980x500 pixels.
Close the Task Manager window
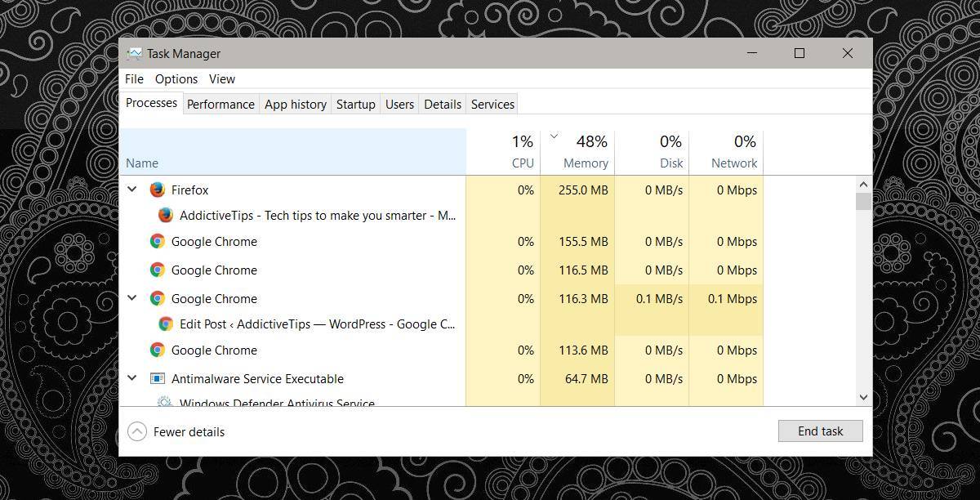pyautogui.click(x=848, y=53)
